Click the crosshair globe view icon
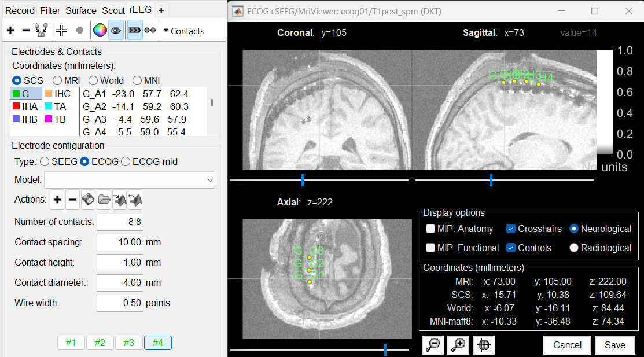644x357 pixels. pos(484,345)
